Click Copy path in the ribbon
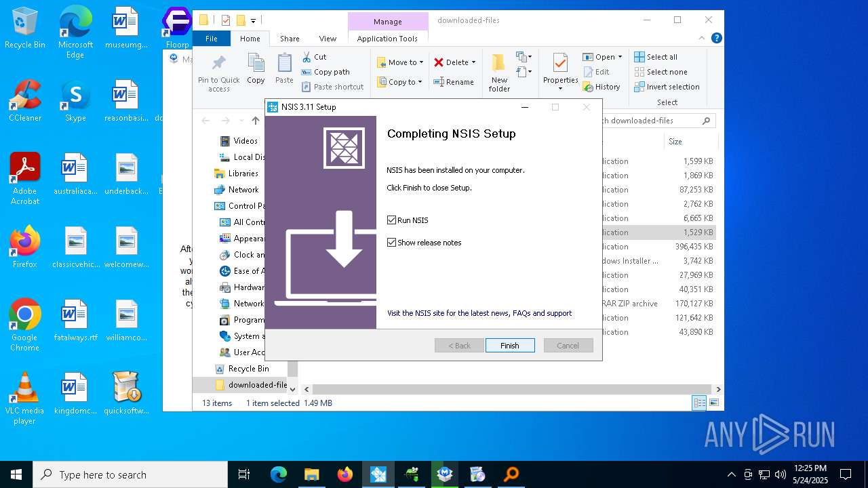The image size is (868, 488). point(325,72)
